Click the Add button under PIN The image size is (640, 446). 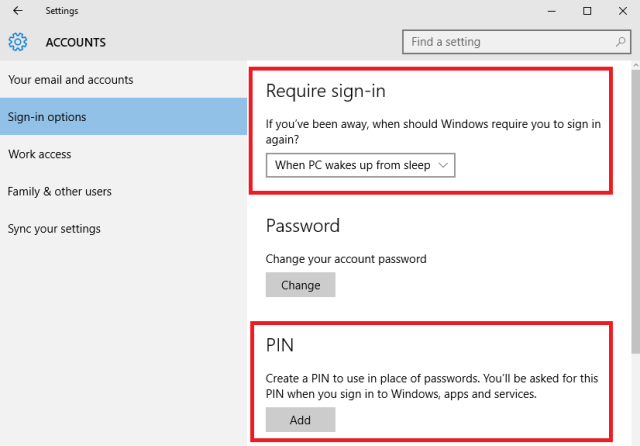[x=300, y=420]
